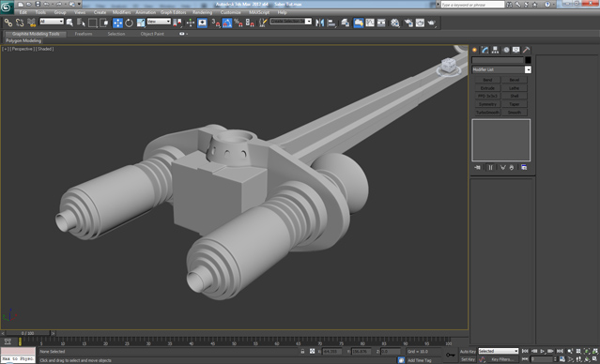Open the selection filter All dropdown
Screen dimensions: 600x364
pos(52,22)
